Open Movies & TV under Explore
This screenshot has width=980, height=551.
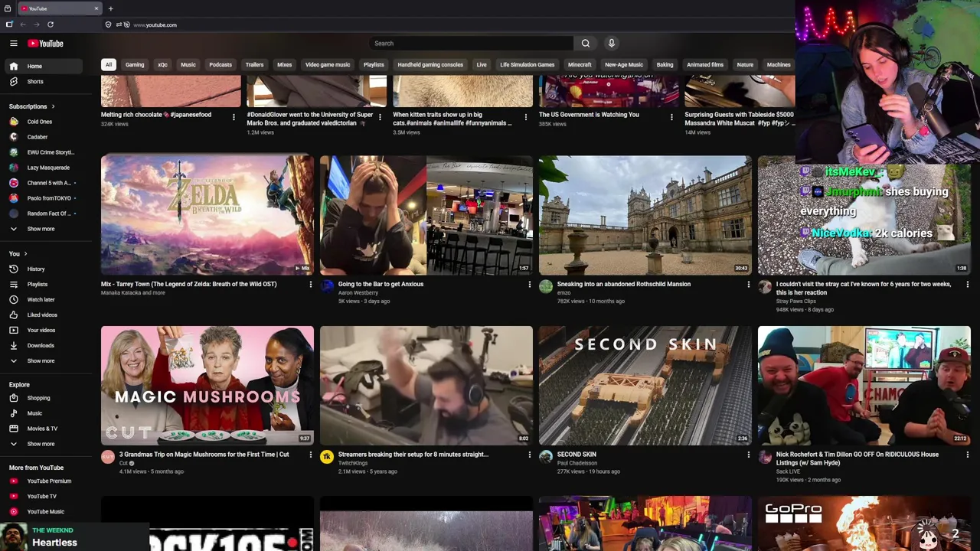pyautogui.click(x=43, y=429)
